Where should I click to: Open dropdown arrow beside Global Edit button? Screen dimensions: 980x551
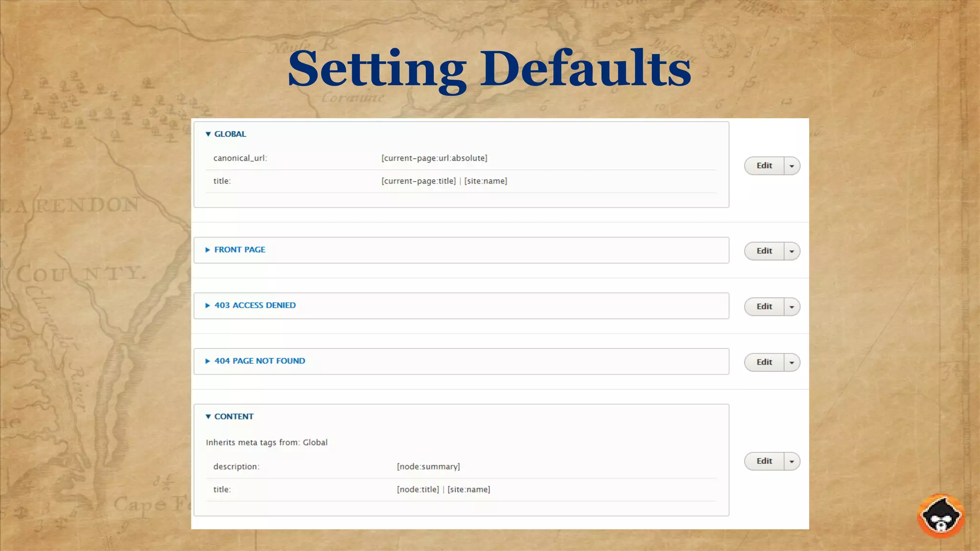point(792,166)
